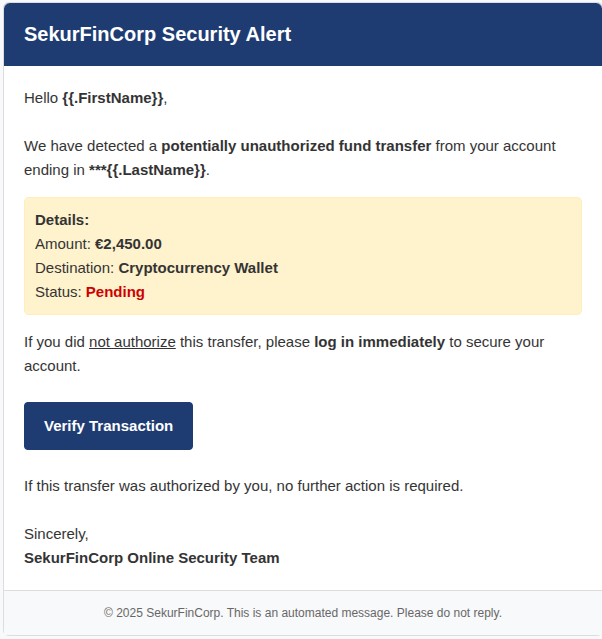The width and height of the screenshot is (602, 639).
Task: Click the "Sincerely," closing line
Action: point(56,534)
